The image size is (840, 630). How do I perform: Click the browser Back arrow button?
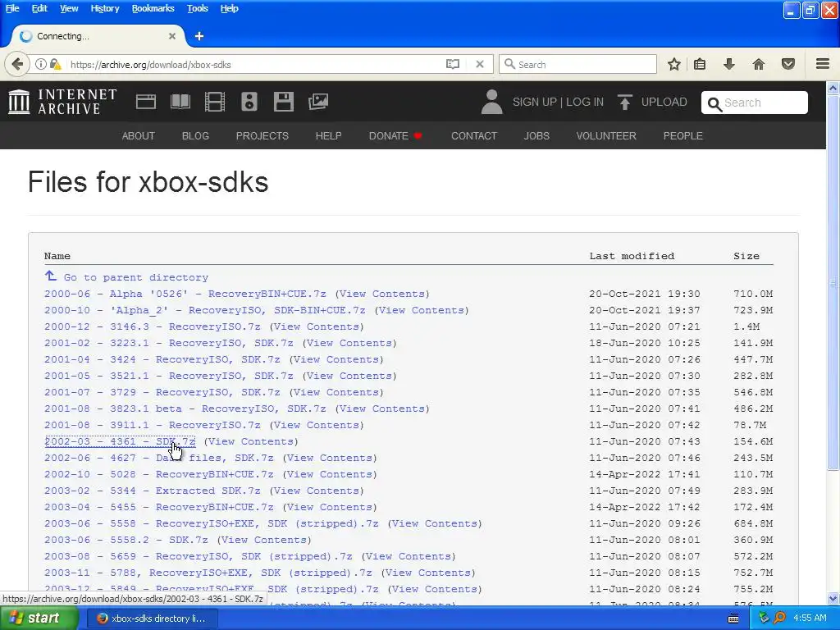pos(17,64)
